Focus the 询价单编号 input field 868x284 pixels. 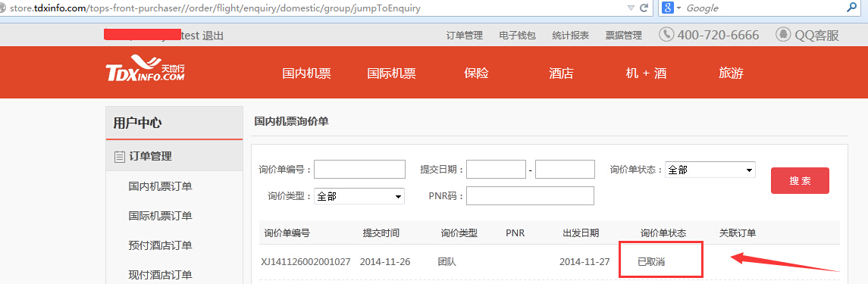click(x=359, y=169)
